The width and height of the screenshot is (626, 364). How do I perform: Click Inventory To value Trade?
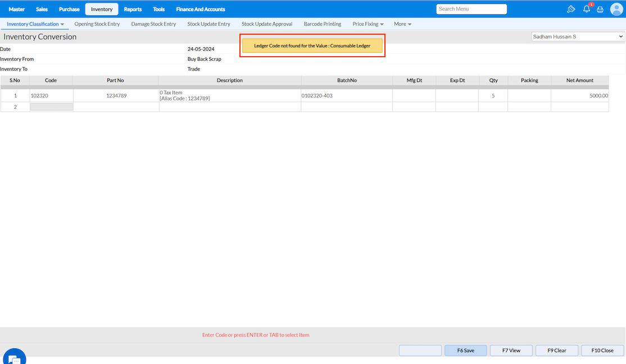194,69
